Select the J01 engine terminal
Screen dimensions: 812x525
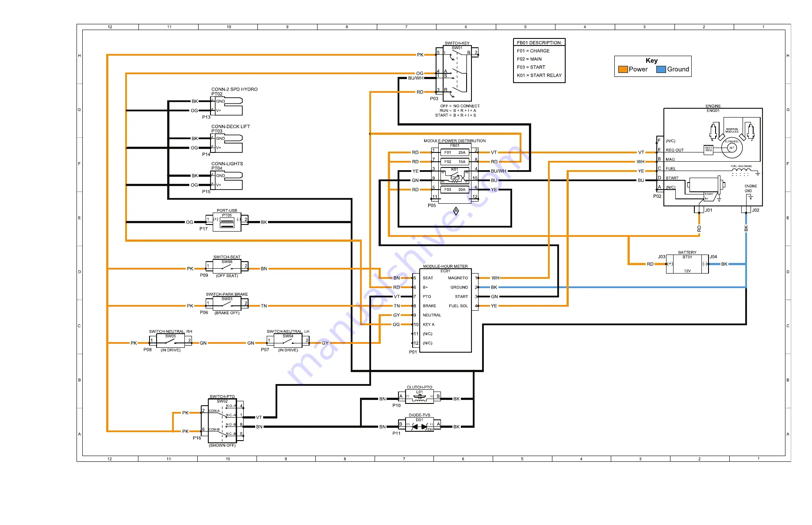pos(699,210)
